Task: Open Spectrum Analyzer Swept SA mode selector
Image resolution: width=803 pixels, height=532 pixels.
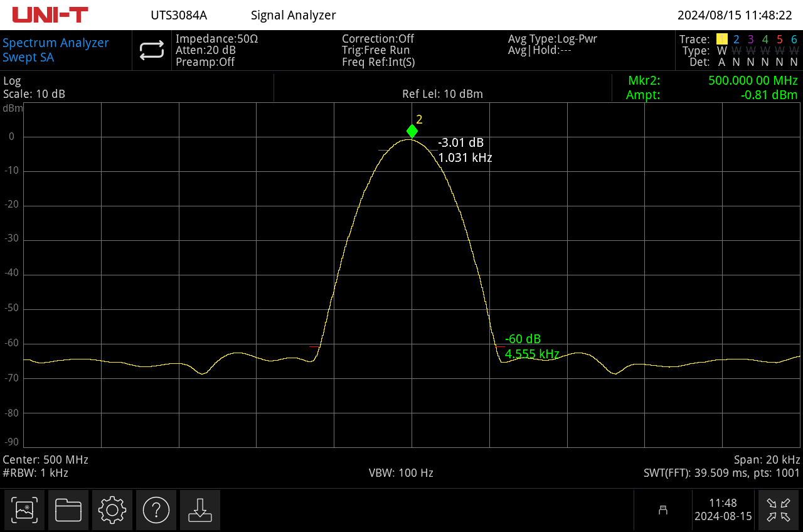Action: pyautogui.click(x=56, y=50)
